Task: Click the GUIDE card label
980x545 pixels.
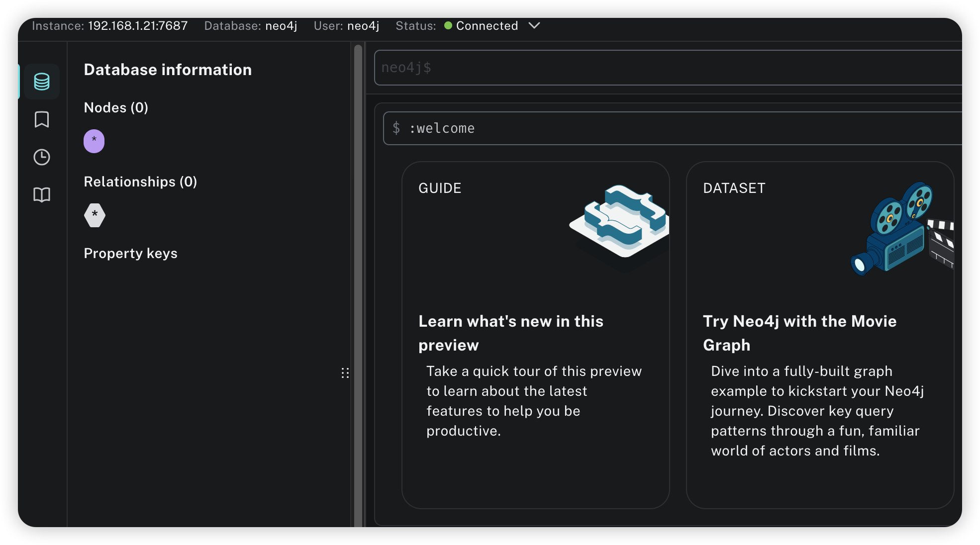Action: (440, 188)
